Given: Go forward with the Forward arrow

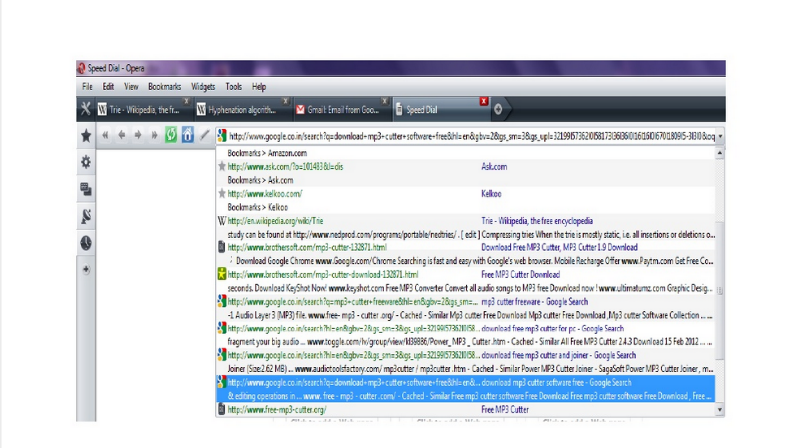Looking at the screenshot, I should click(x=138, y=135).
